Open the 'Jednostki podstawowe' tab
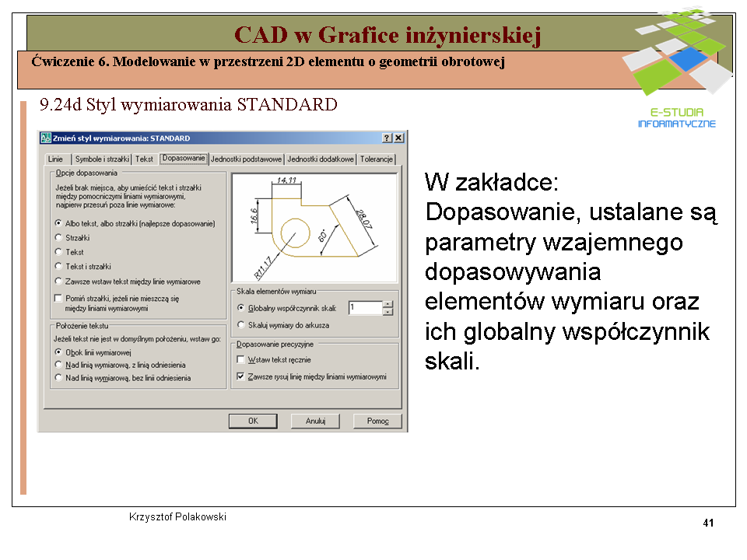 coord(247,159)
